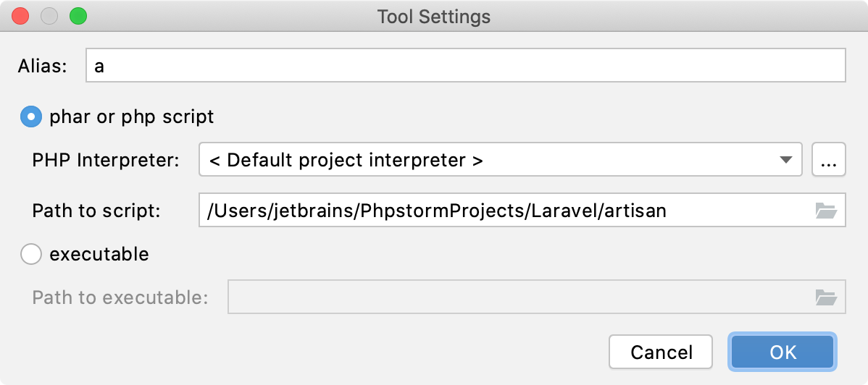Select the phar or php script radio button
Screen dimensions: 868x385
tap(31, 117)
